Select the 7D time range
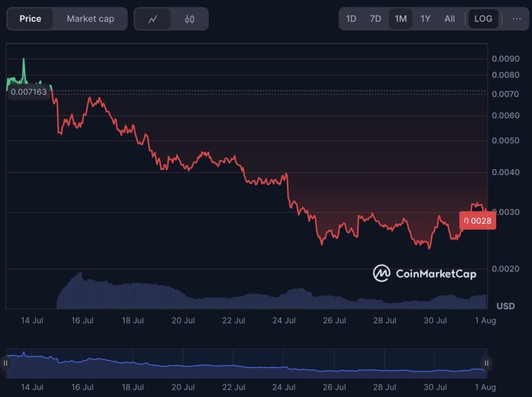The width and height of the screenshot is (532, 397). (x=375, y=19)
